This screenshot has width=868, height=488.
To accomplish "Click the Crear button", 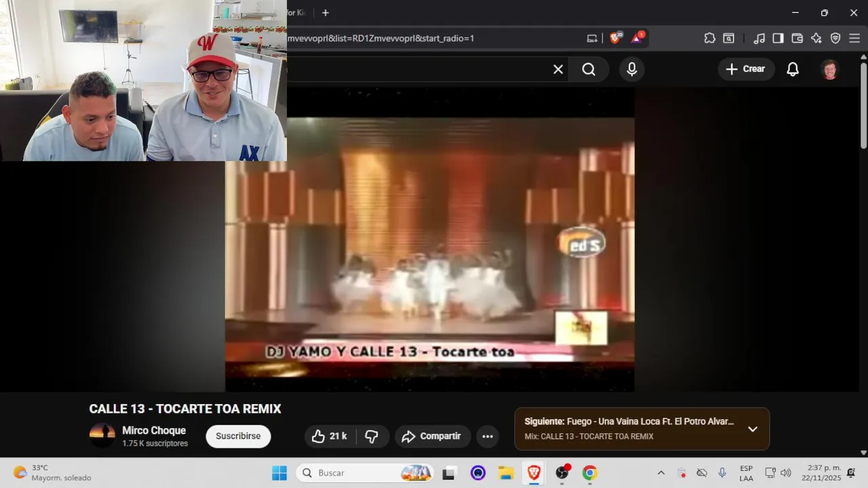I will tap(746, 69).
